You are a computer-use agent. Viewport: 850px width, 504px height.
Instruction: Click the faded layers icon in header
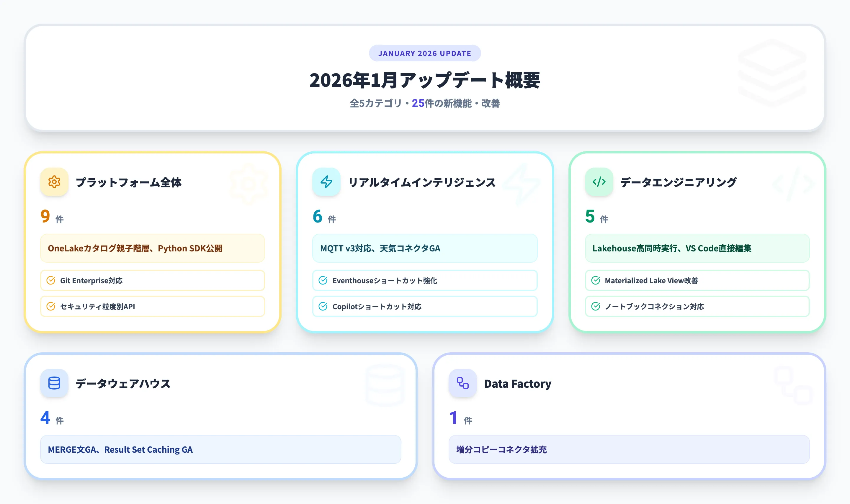click(771, 72)
